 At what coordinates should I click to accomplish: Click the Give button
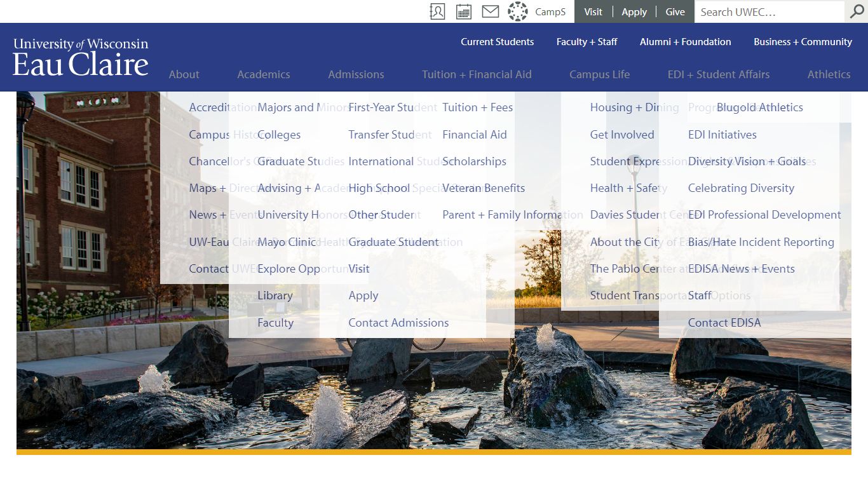(675, 12)
